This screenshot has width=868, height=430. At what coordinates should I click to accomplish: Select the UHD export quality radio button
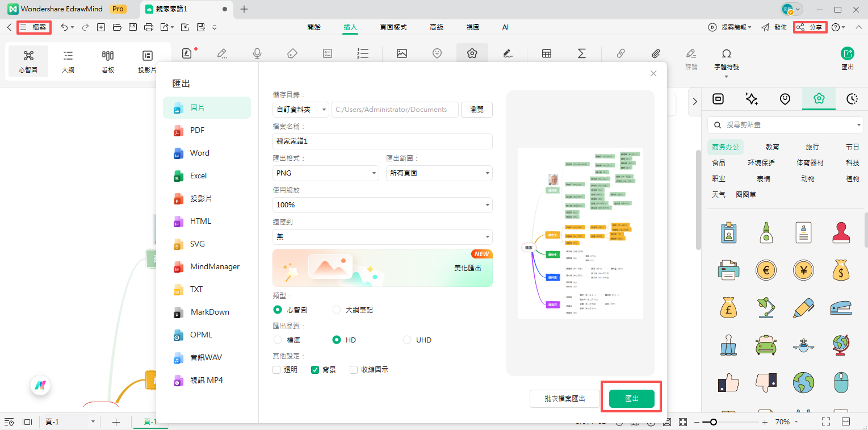click(407, 339)
